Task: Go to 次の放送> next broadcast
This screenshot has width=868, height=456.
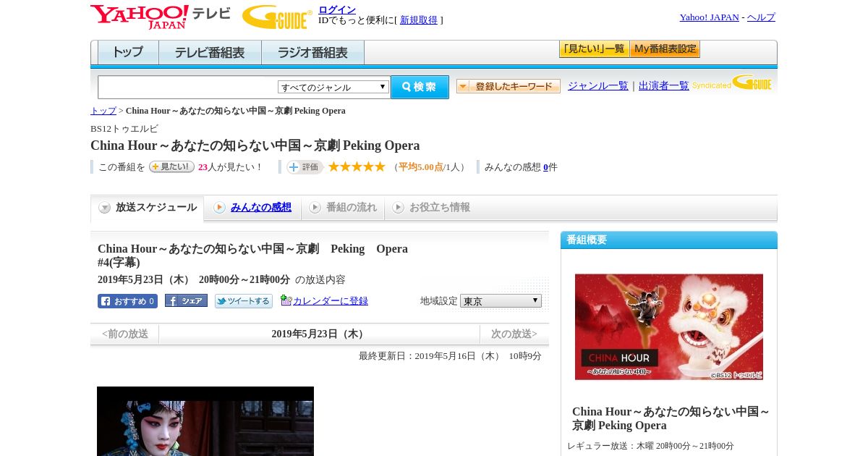Action: [x=514, y=334]
